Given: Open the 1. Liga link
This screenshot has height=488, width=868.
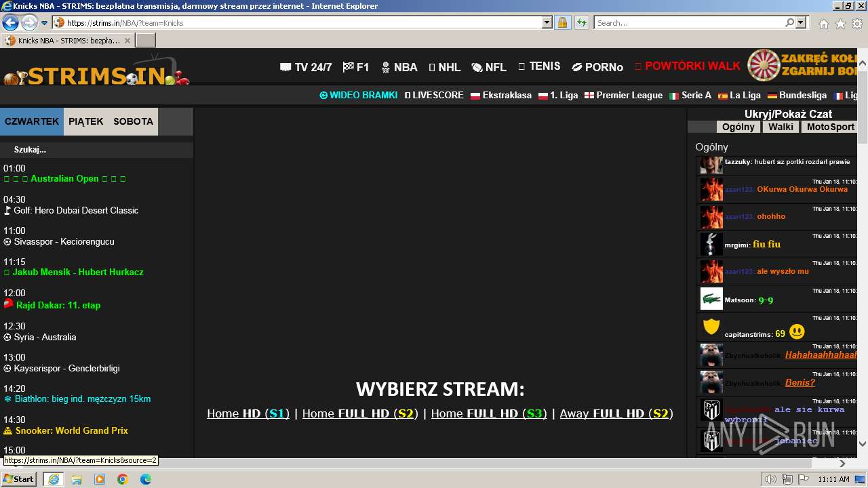Looking at the screenshot, I should (x=558, y=96).
